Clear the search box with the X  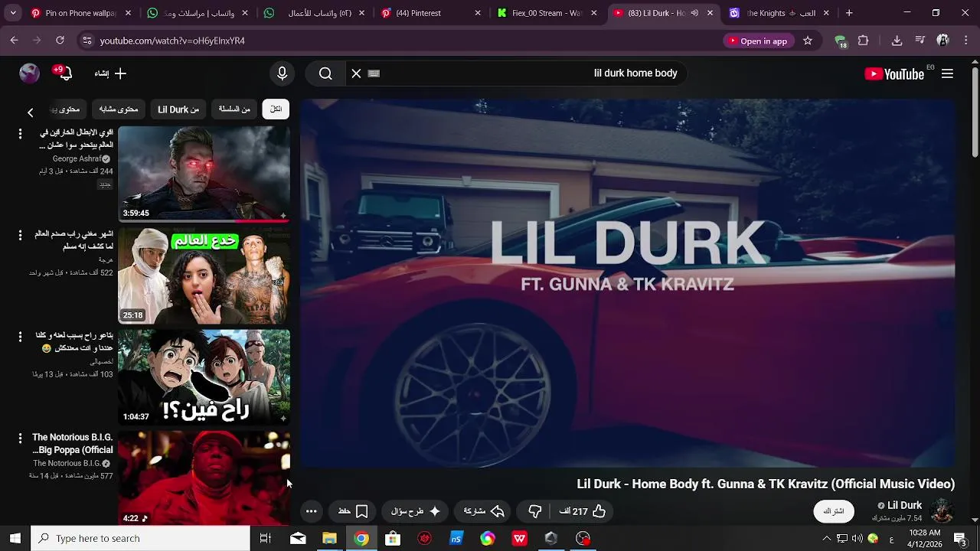tap(356, 73)
